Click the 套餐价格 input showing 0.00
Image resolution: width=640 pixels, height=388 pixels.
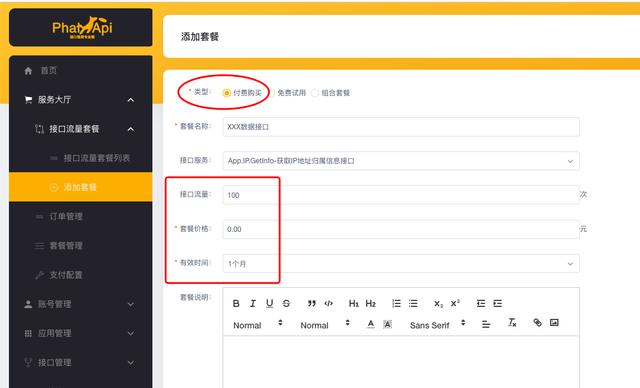401,229
